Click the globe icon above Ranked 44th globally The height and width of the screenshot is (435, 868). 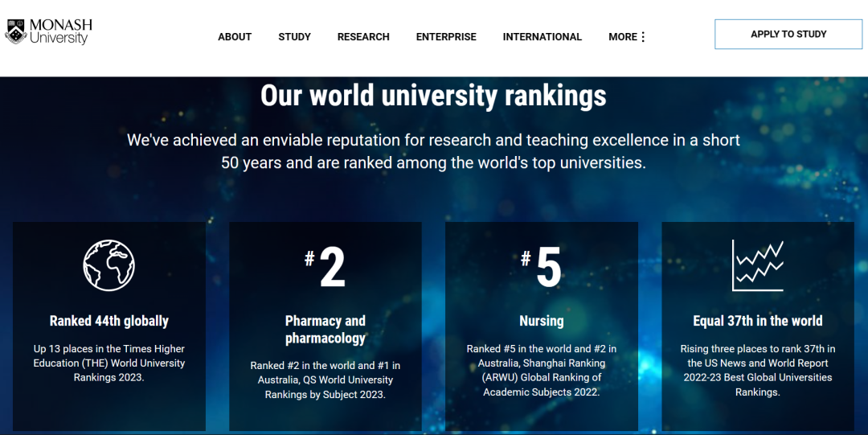tap(109, 265)
